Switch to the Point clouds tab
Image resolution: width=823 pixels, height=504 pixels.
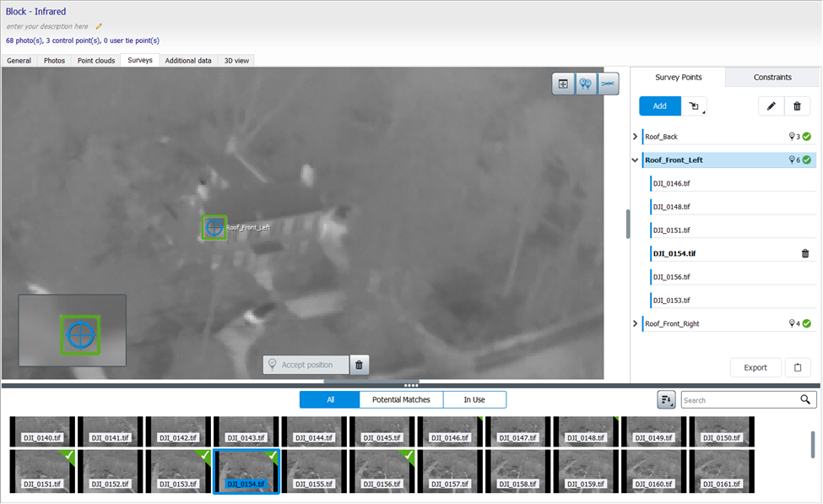click(x=95, y=60)
